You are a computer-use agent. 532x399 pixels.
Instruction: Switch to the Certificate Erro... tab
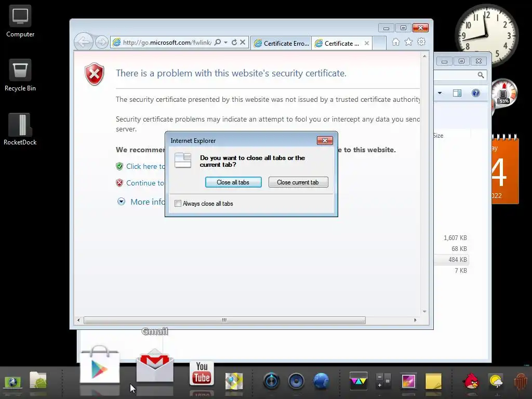(281, 44)
